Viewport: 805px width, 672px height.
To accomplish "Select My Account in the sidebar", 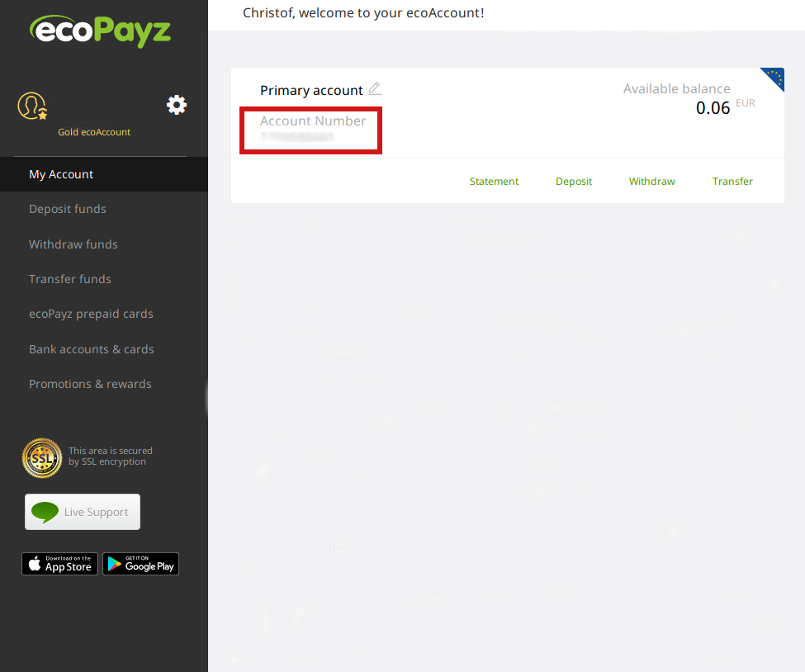I will [104, 174].
